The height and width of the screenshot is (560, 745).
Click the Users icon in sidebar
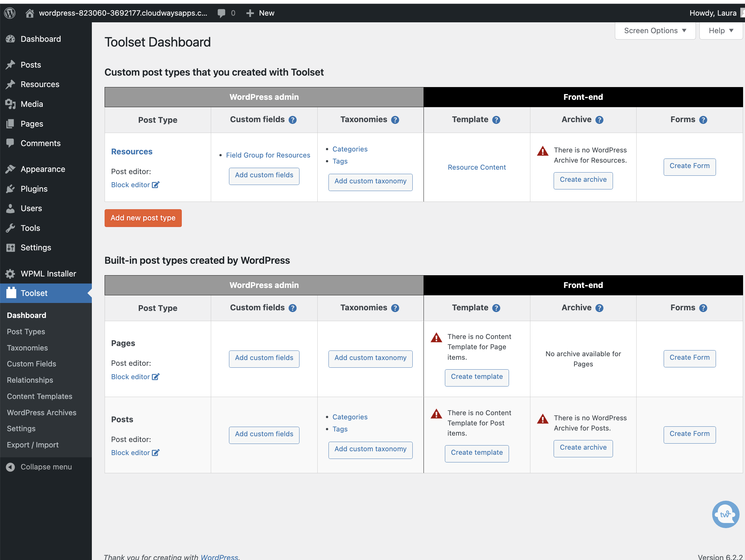tap(11, 209)
